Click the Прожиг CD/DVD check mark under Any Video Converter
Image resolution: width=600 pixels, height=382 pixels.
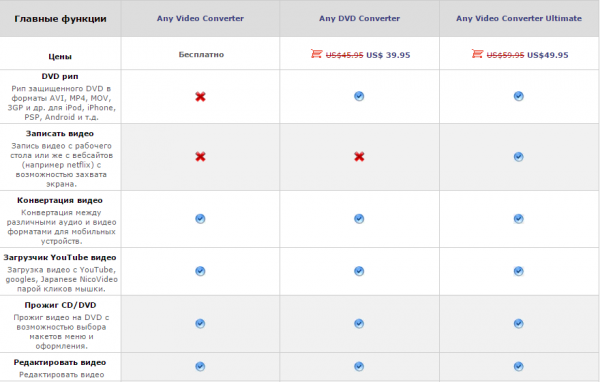[200, 324]
